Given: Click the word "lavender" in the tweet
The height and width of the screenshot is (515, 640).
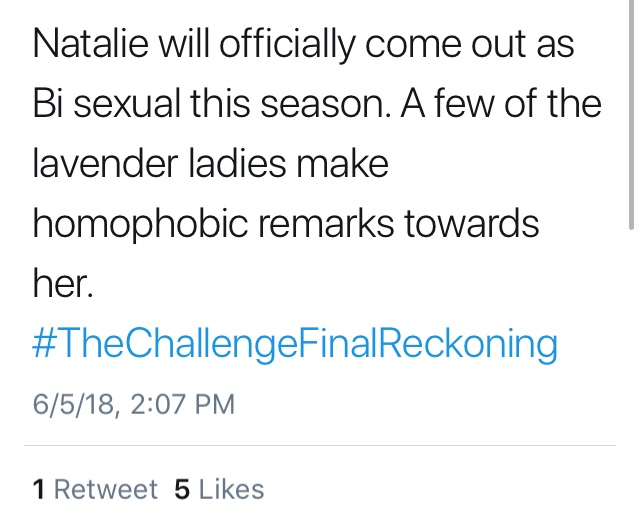Looking at the screenshot, I should 105,163.
